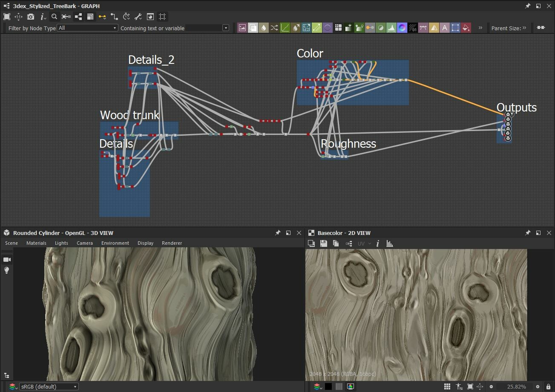Click the wrench tools icon in graph toolbar

[x=138, y=17]
